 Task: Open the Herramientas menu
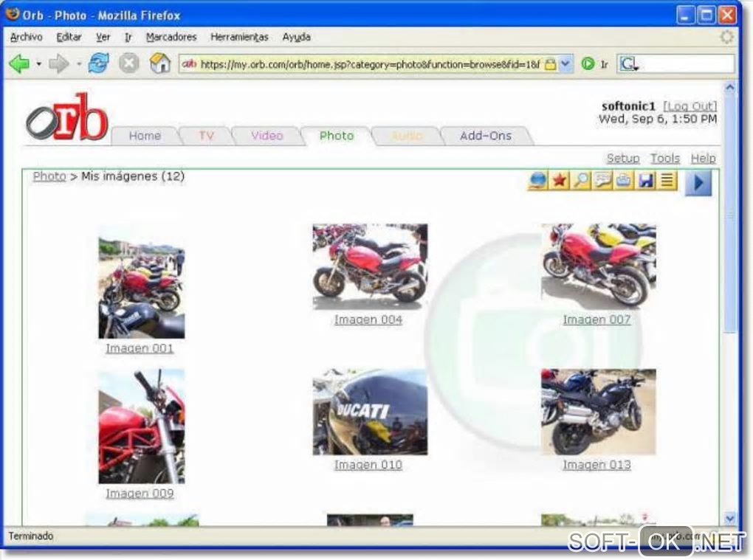(239, 37)
